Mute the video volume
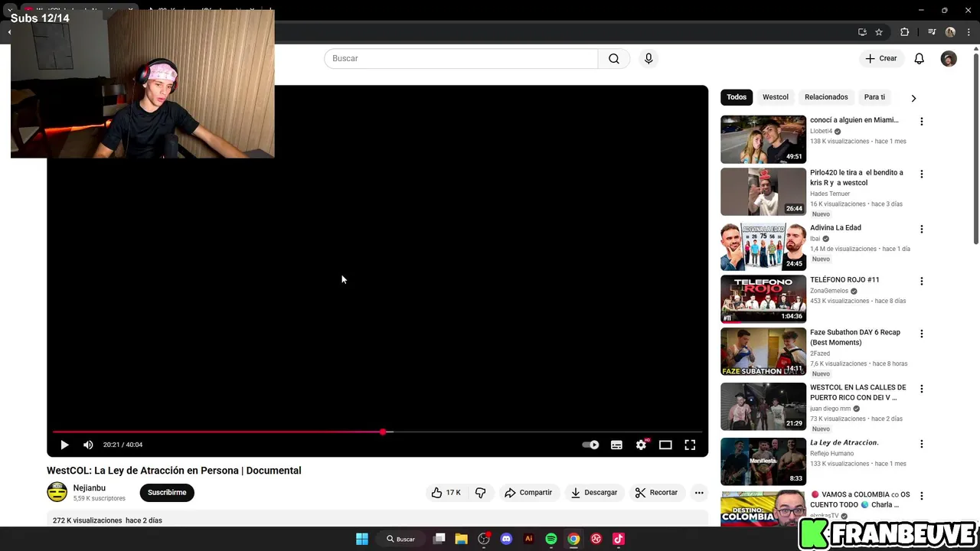Viewport: 980px width, 551px height. coord(88,445)
